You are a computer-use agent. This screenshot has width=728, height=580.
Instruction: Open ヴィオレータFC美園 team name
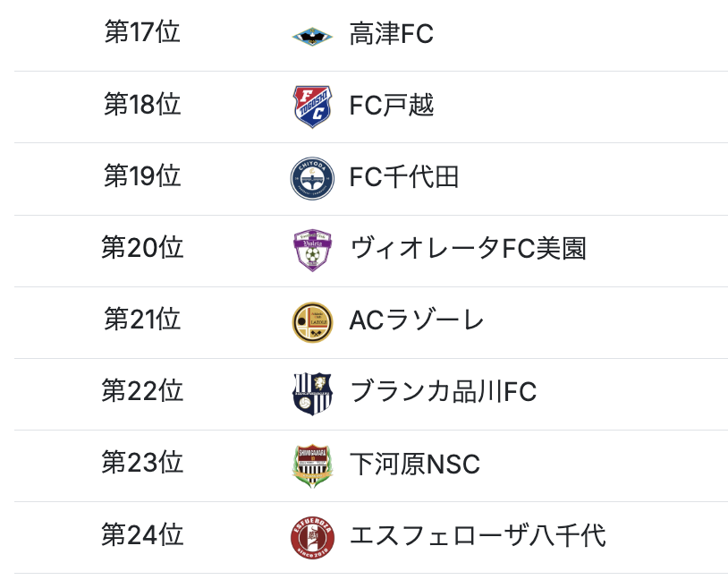(x=468, y=249)
